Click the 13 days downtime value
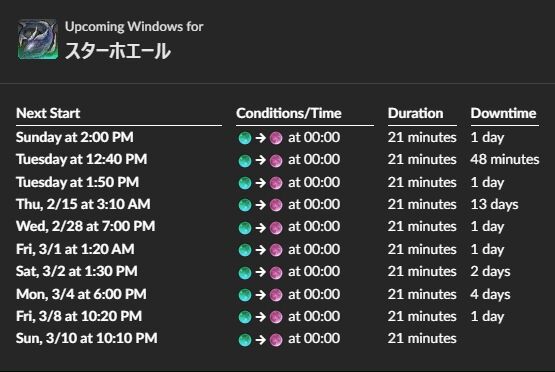555x372 pixels. point(494,204)
